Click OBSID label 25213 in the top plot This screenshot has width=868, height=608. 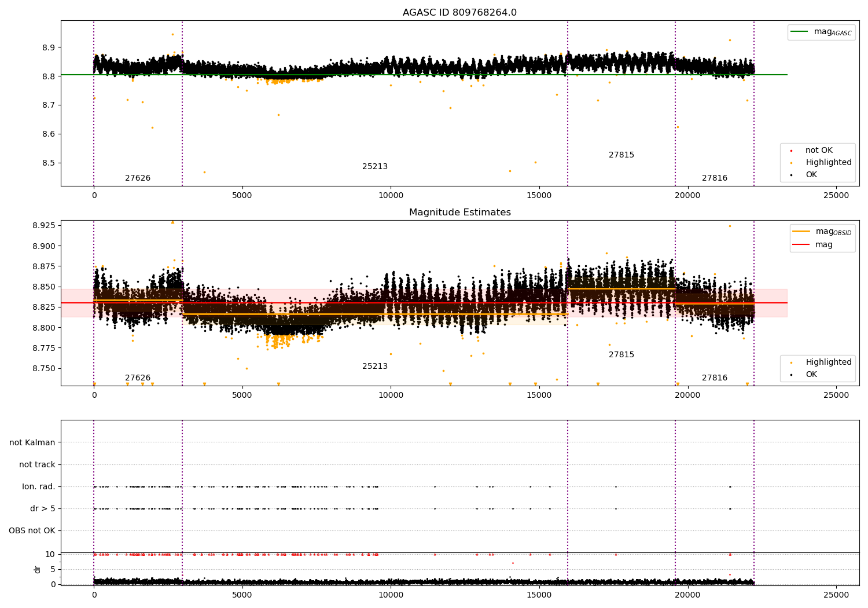point(375,167)
